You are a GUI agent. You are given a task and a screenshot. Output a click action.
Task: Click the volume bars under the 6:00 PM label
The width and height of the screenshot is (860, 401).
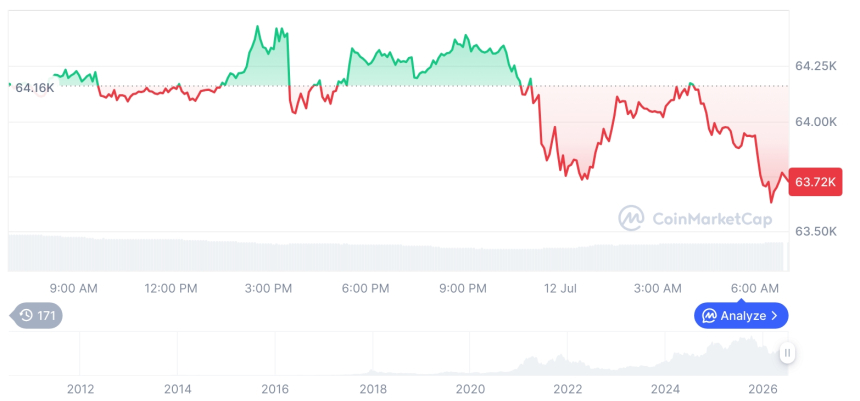365,257
